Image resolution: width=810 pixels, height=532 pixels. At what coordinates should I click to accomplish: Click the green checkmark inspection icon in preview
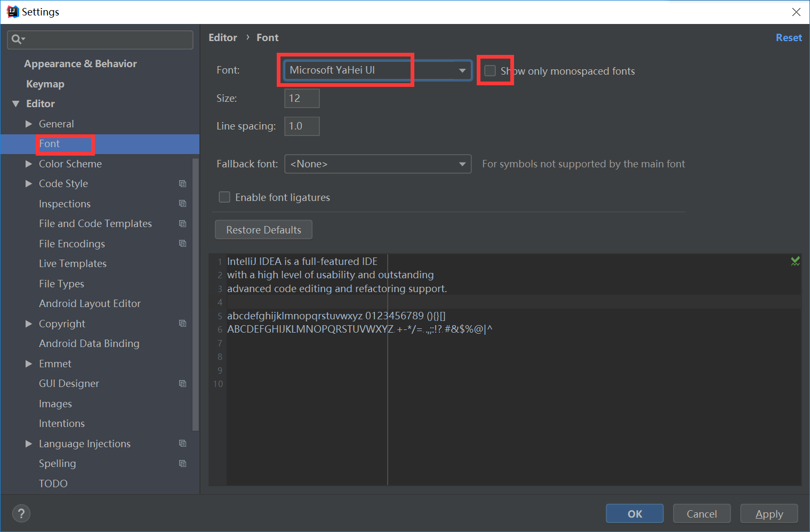click(795, 261)
